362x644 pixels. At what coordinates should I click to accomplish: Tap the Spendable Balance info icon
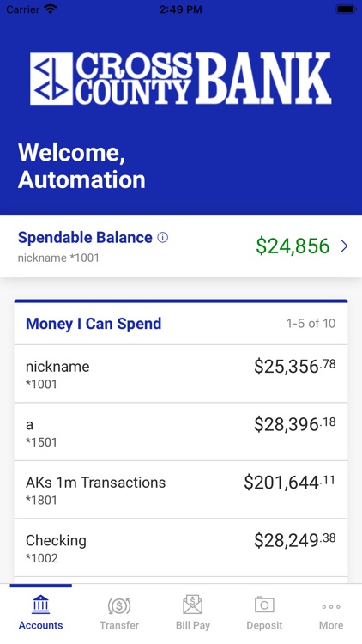tap(163, 237)
